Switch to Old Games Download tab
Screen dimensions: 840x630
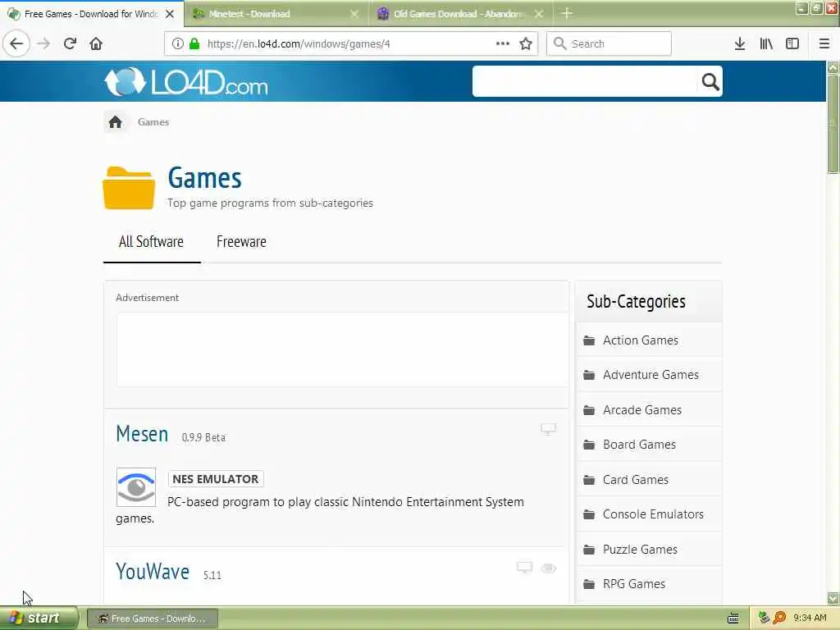(x=461, y=14)
